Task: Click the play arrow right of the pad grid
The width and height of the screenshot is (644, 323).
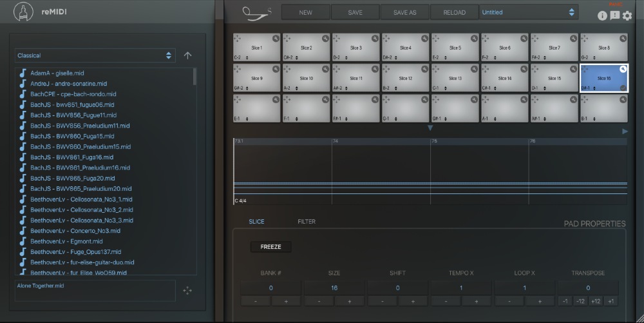Action: (625, 132)
